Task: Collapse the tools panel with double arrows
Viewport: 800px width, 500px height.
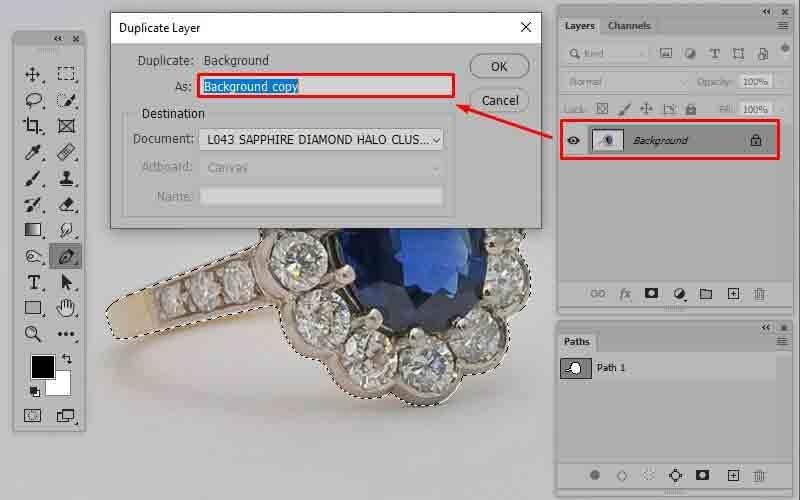Action: pos(58,38)
